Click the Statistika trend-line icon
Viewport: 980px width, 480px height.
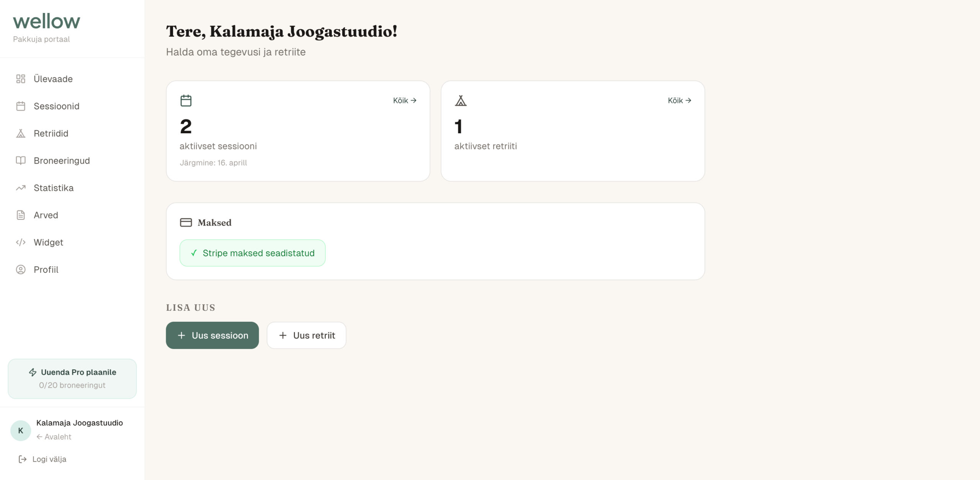point(21,188)
